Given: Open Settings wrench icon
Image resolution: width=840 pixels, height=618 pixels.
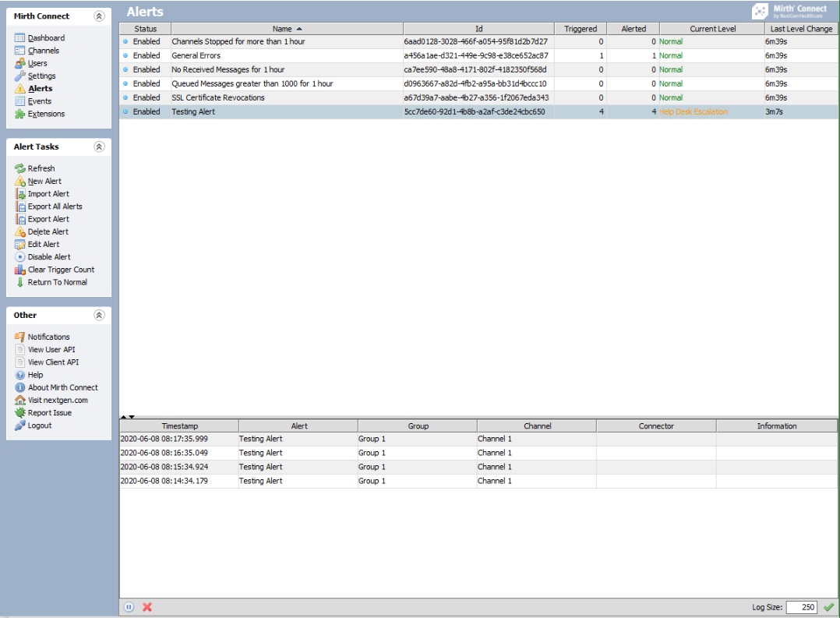Looking at the screenshot, I should coord(19,76).
